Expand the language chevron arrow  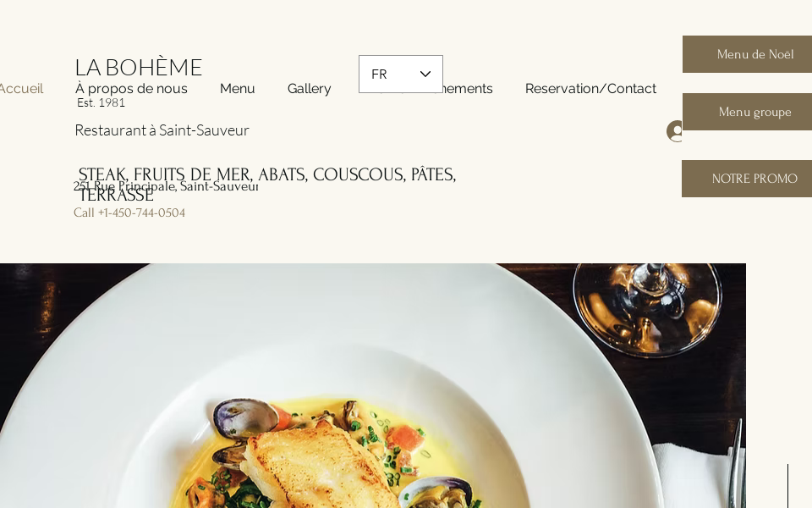(425, 75)
